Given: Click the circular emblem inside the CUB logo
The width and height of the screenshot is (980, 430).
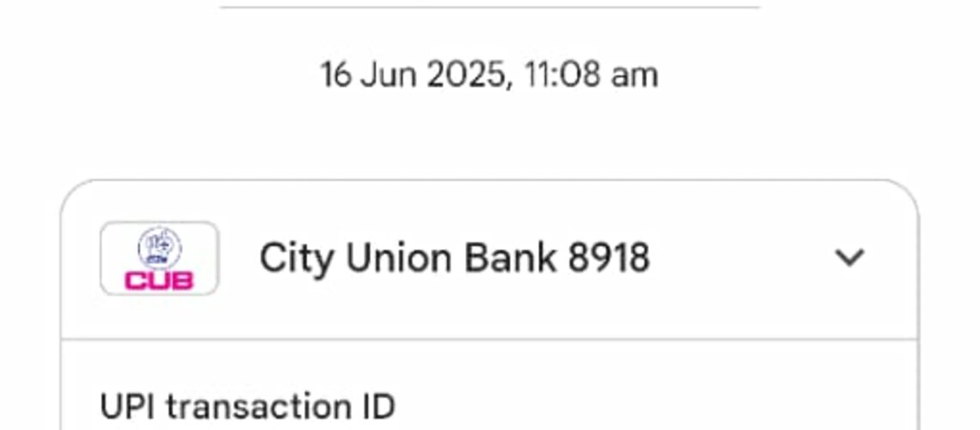Looking at the screenshot, I should point(159,248).
